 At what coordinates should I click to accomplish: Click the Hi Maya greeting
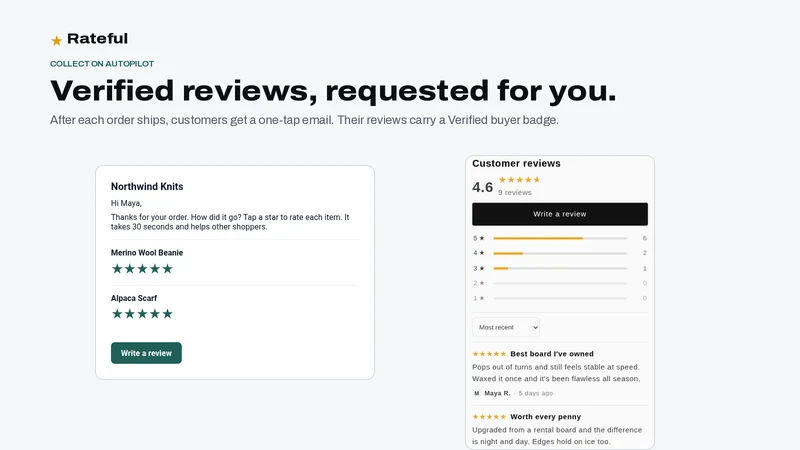(x=126, y=203)
